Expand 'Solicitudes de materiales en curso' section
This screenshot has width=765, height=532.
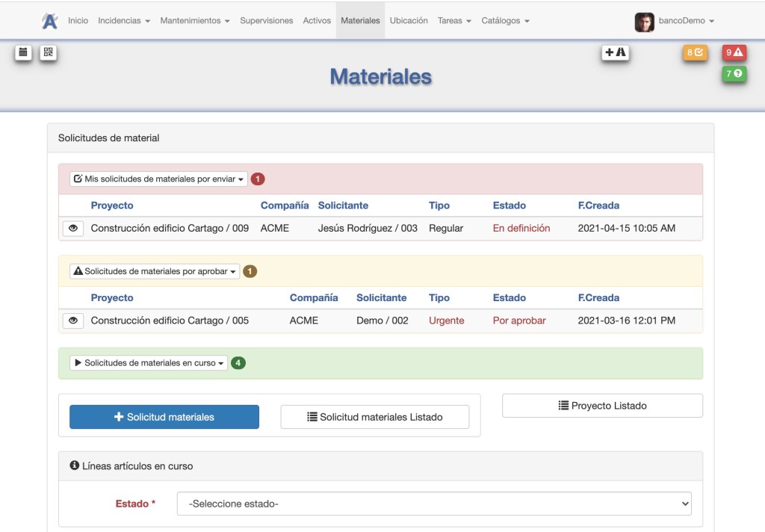tap(149, 363)
